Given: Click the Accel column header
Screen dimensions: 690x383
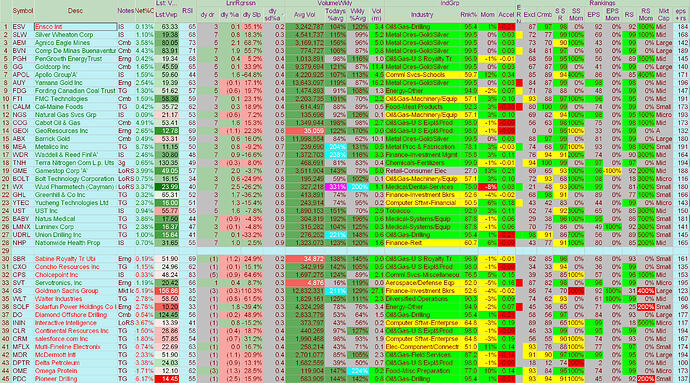Looking at the screenshot, I should tap(506, 15).
